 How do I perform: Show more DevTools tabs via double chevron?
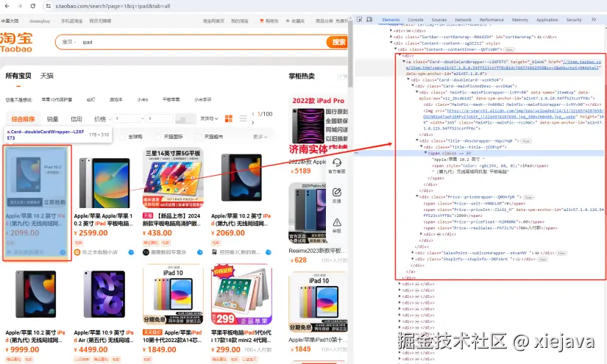click(594, 19)
